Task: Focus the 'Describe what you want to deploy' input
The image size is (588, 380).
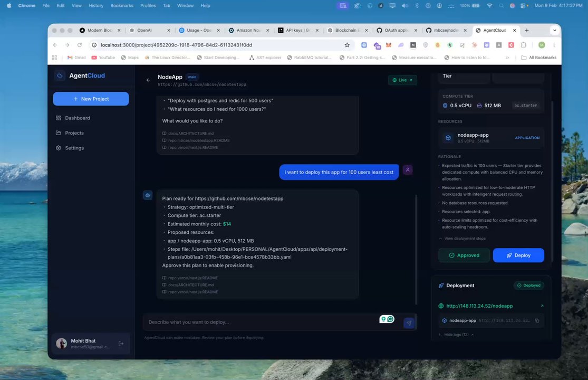Action: tap(263, 322)
